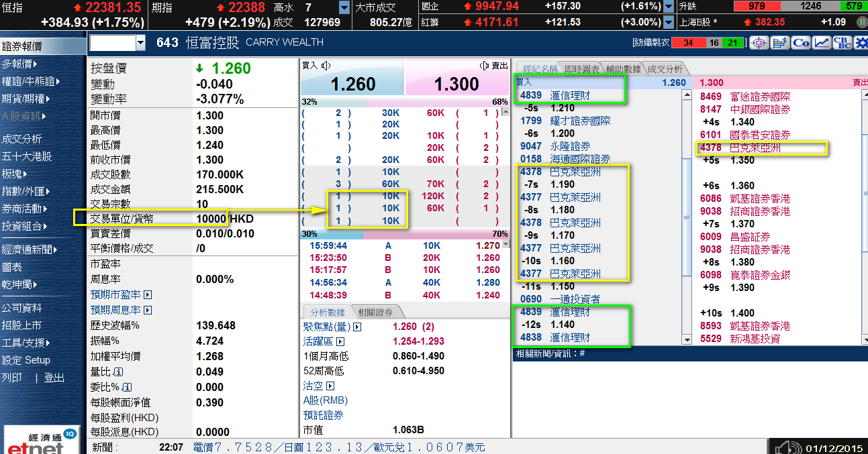Switch to 輔助數據 tab

(623, 69)
